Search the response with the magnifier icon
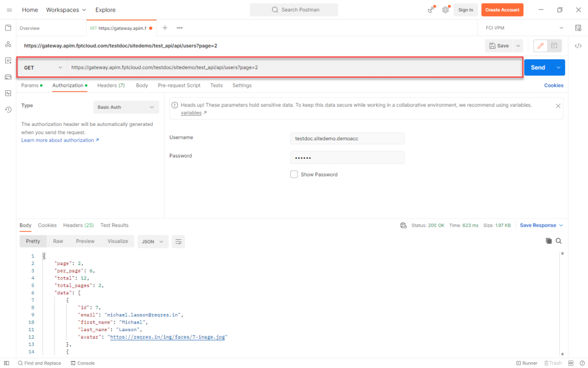Screen dimensions: 588x368 pos(558,241)
